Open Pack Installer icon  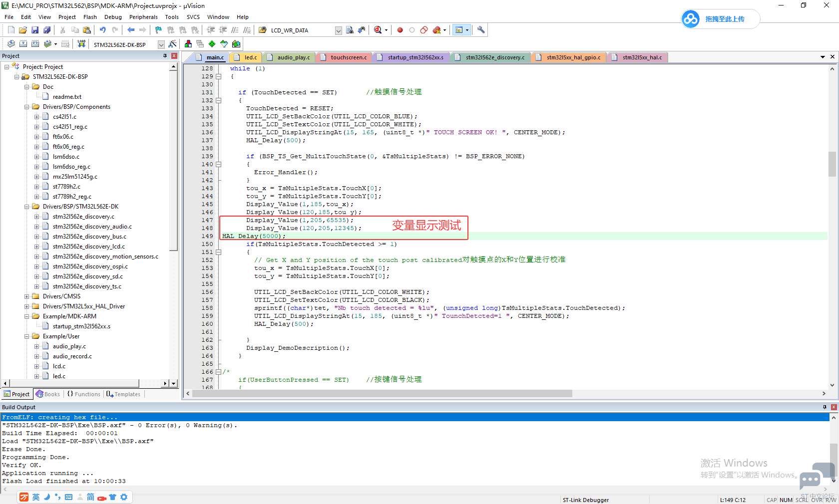click(236, 44)
